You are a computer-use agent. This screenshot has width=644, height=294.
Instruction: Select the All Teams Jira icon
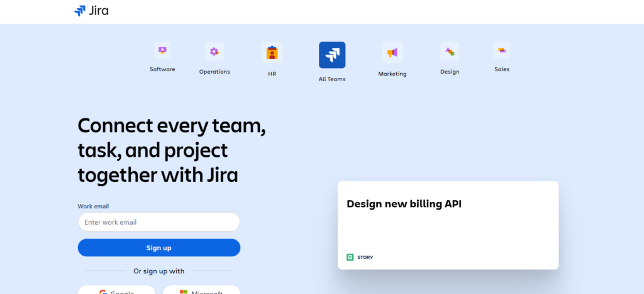(x=332, y=55)
